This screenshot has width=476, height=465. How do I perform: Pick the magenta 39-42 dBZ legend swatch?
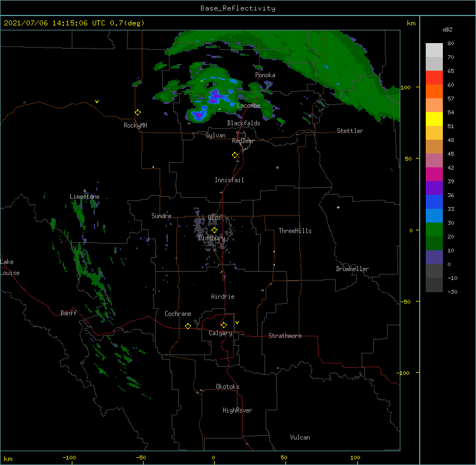[434, 174]
